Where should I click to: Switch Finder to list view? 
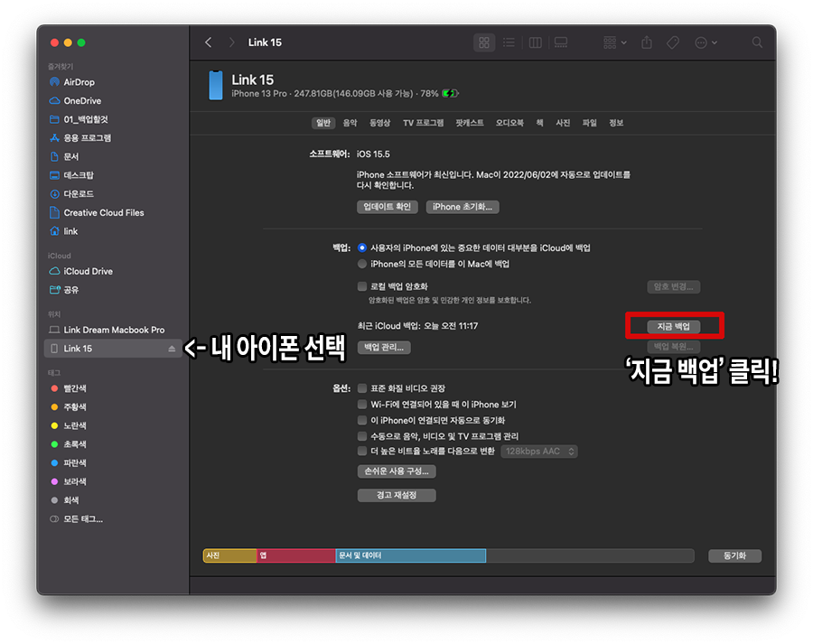tap(509, 42)
